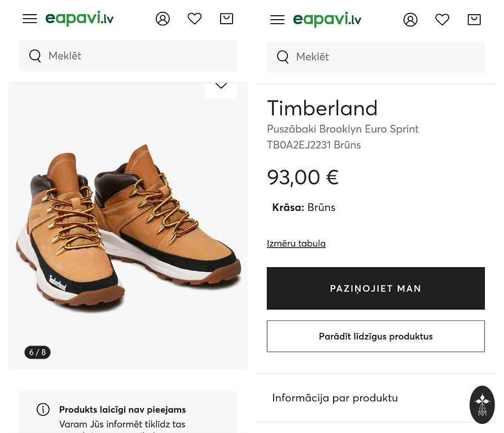Open the 'Izmēru tabula' size chart link
This screenshot has height=433, width=504.
(x=296, y=244)
